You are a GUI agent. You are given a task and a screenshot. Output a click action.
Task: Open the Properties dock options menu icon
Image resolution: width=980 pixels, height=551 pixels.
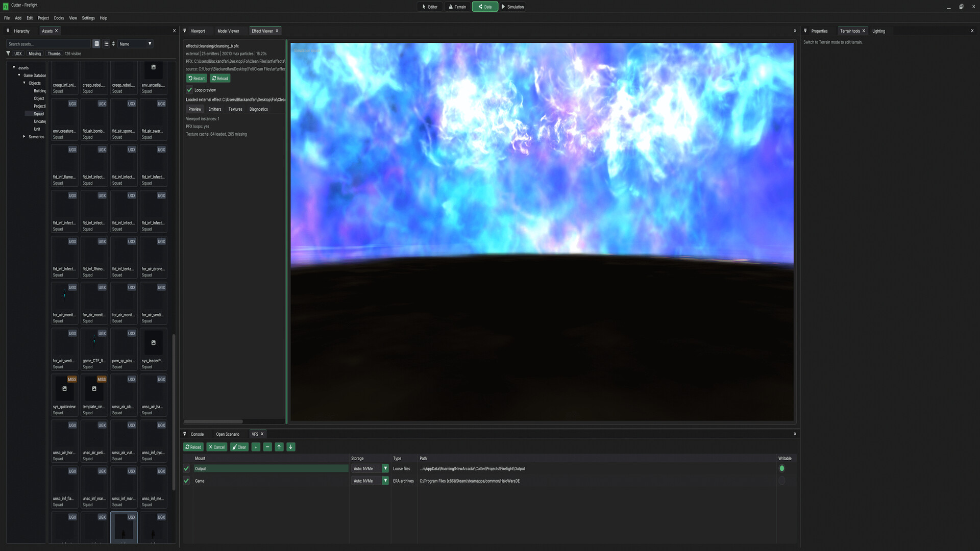(805, 31)
